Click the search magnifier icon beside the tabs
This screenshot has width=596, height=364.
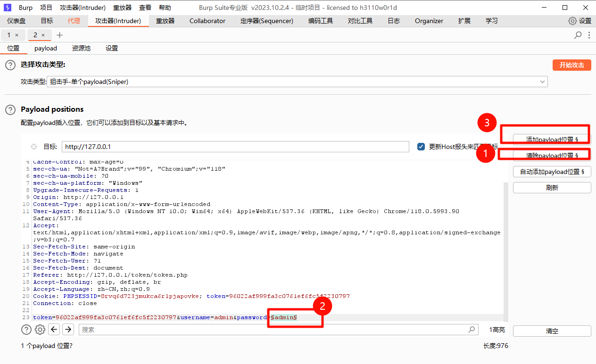(x=578, y=35)
